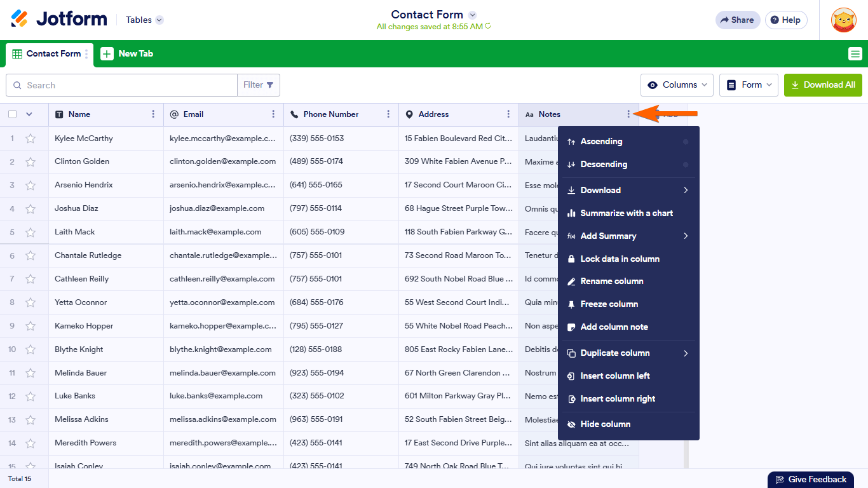Open the Address column options menu
Image resolution: width=868 pixels, height=488 pixels.
[508, 114]
